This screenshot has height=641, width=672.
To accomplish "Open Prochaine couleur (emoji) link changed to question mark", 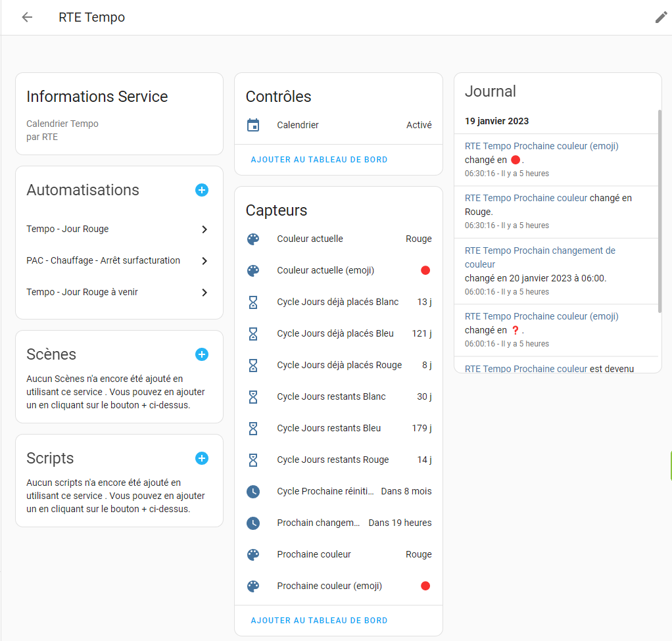I will coord(541,316).
